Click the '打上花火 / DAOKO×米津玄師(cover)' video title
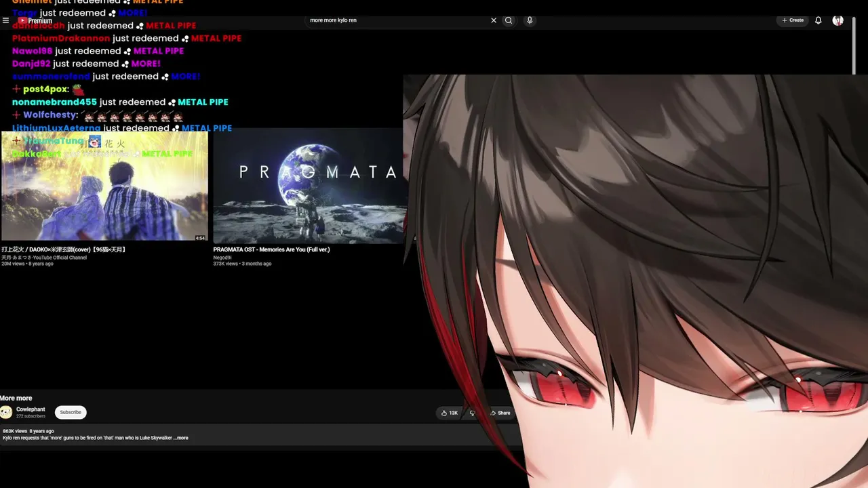This screenshot has height=488, width=868. coord(64,249)
